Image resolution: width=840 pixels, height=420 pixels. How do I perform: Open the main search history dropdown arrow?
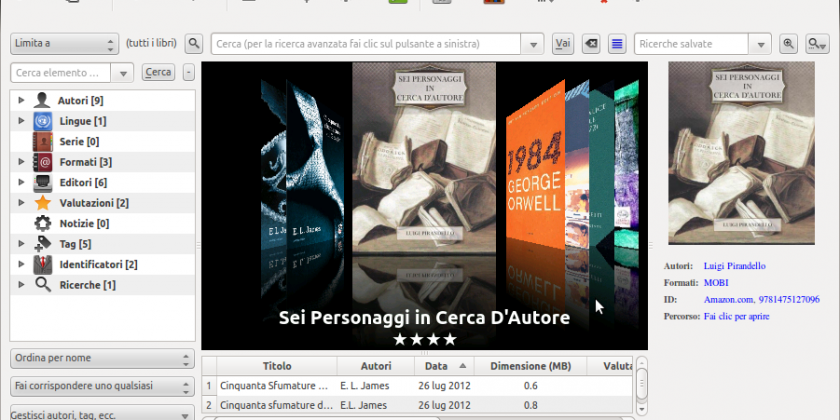[x=532, y=44]
